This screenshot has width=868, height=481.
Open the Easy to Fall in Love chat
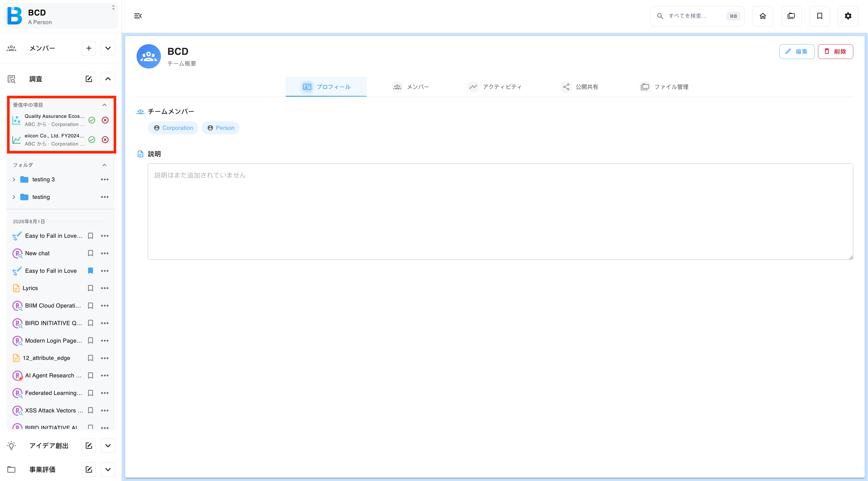click(x=51, y=271)
